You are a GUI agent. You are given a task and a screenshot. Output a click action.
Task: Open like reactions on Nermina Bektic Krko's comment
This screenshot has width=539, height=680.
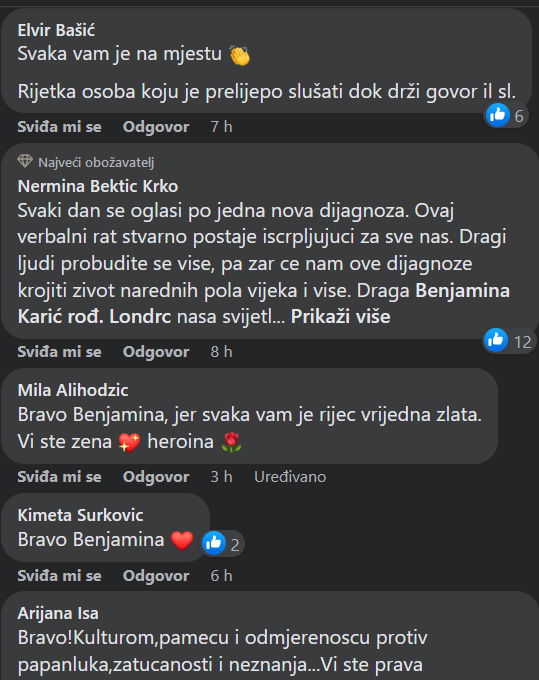tap(509, 341)
